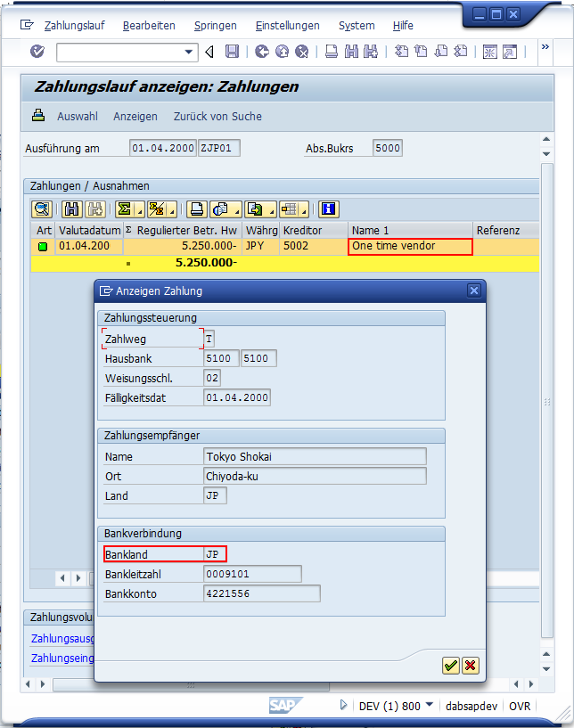Image resolution: width=574 pixels, height=728 pixels.
Task: Expand the Views dropdown arrow
Action: tap(237, 212)
